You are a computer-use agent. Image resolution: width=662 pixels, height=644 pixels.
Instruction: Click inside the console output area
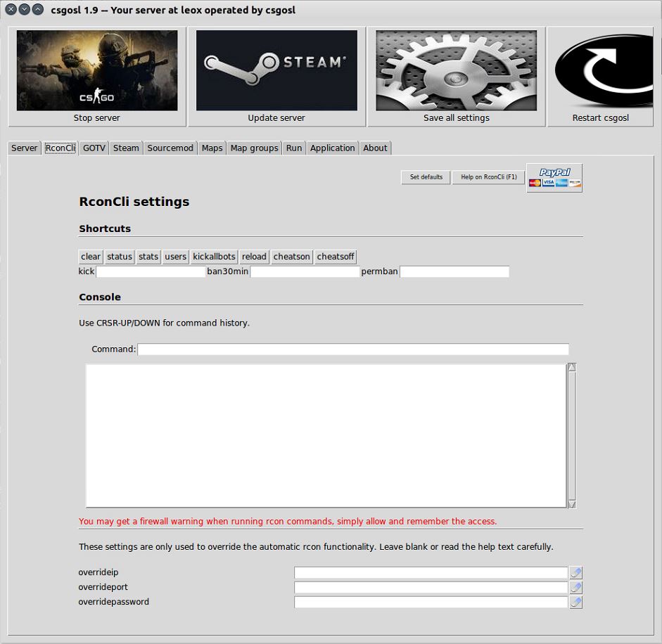coord(326,435)
